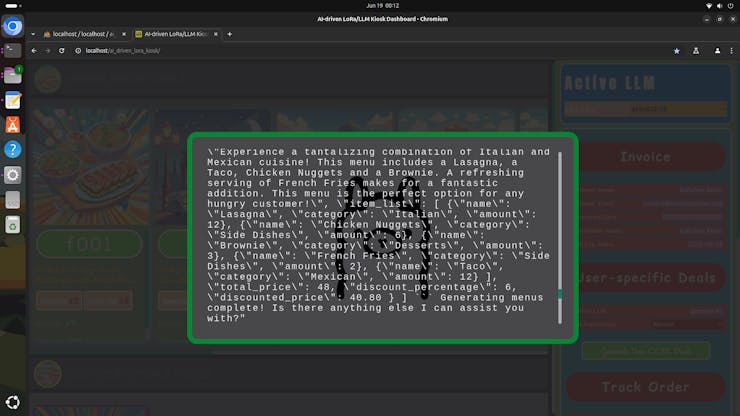
Task: Open the Text Editor dock icon
Action: pos(13,100)
